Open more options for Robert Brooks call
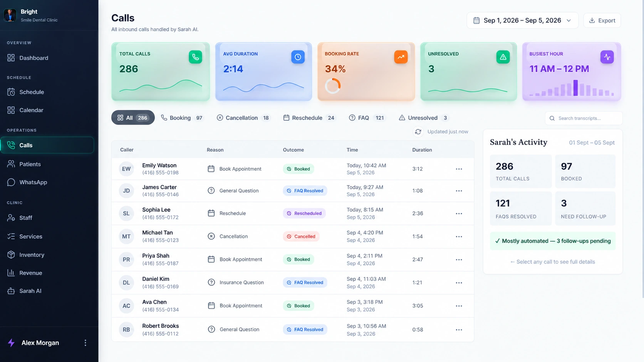 [459, 330]
